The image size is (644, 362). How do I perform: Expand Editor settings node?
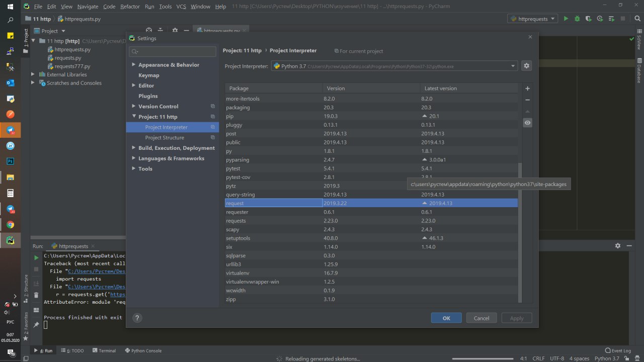[x=134, y=85]
